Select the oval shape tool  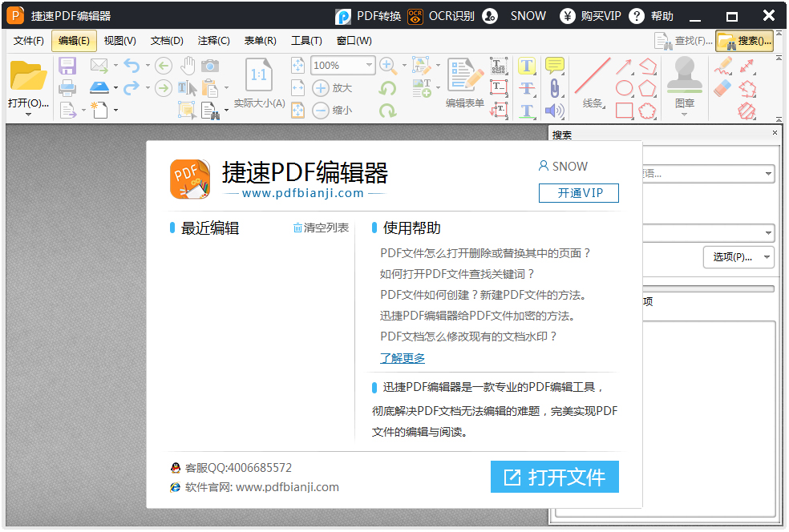point(624,88)
